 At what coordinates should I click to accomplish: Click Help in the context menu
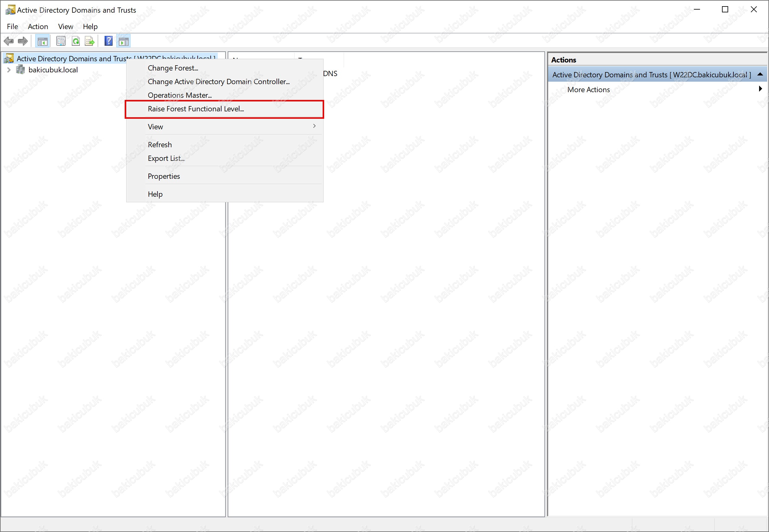coord(225,194)
